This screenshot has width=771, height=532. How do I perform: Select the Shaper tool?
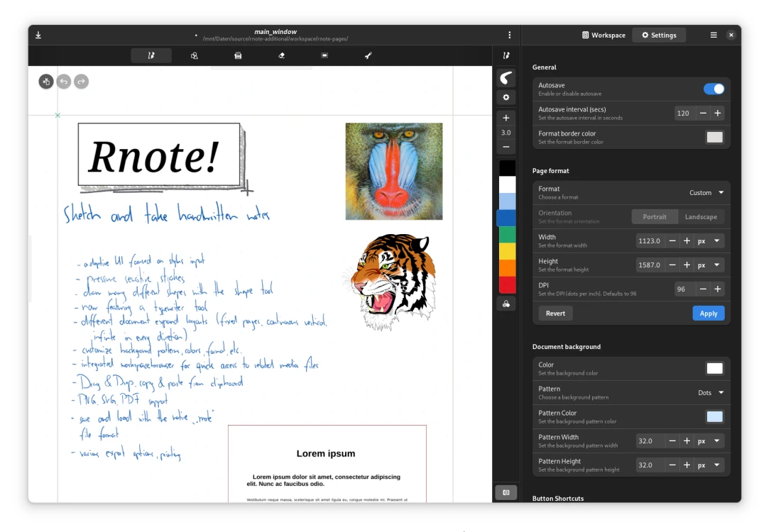tap(195, 55)
